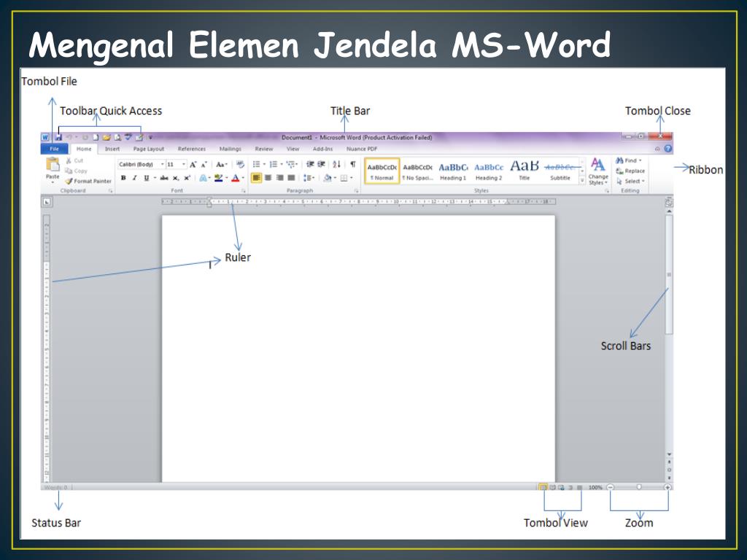
Task: Apply the Heading 1 style
Action: (453, 171)
